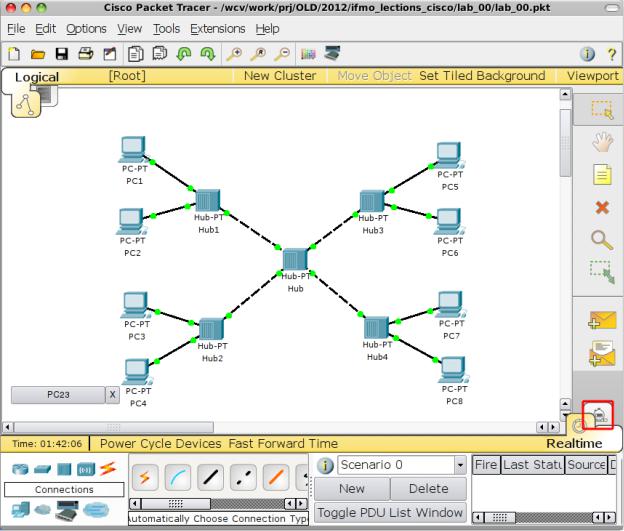Viewport: 624px width, 531px height.
Task: Select the Realtime mode tab
Action: (x=574, y=443)
